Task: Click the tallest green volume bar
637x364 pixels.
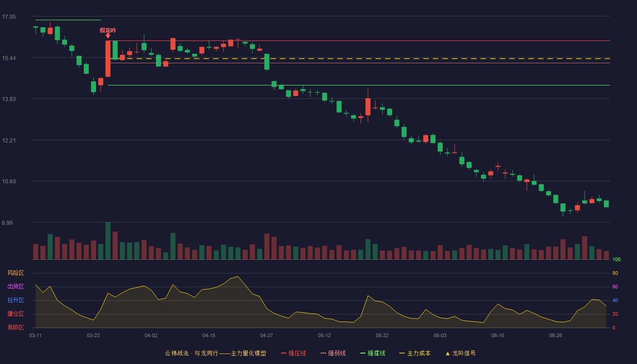Action: (108, 241)
